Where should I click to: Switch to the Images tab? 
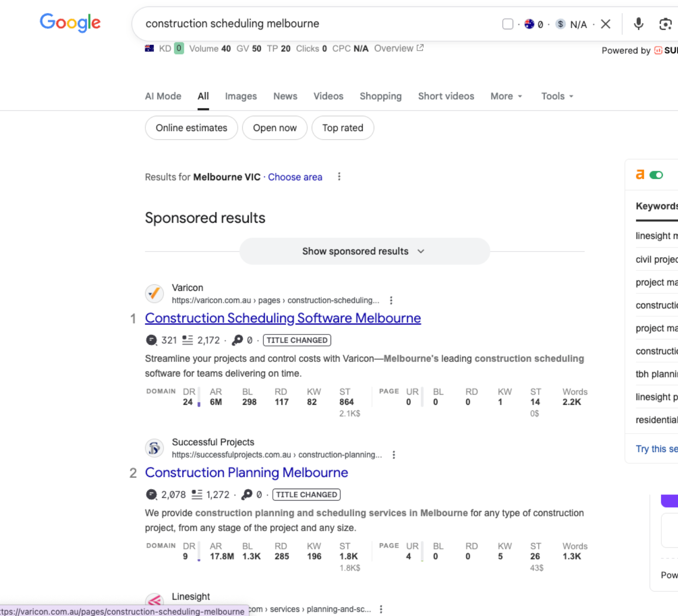click(x=240, y=96)
